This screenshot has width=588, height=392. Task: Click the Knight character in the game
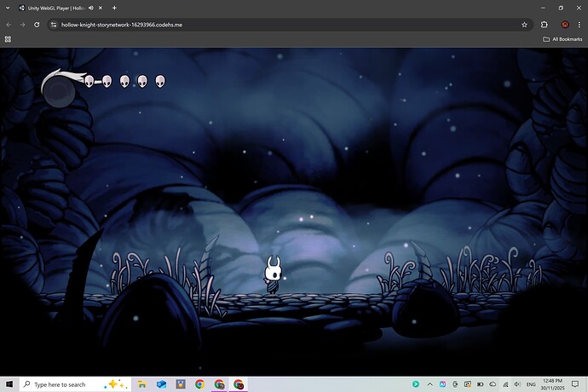click(273, 274)
